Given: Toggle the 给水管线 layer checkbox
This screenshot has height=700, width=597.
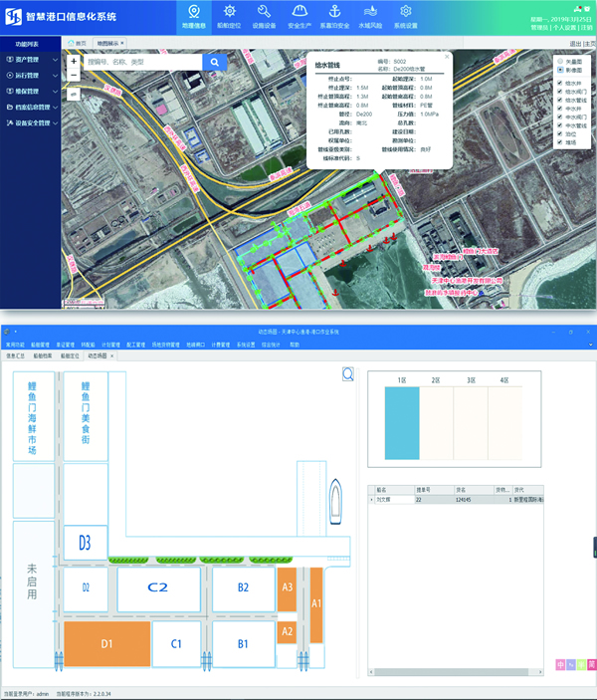Looking at the screenshot, I should (x=560, y=100).
